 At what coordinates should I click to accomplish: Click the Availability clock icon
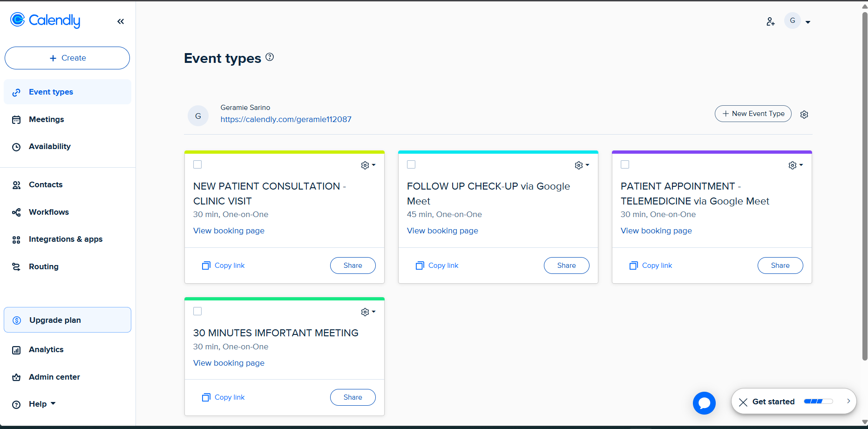[16, 147]
